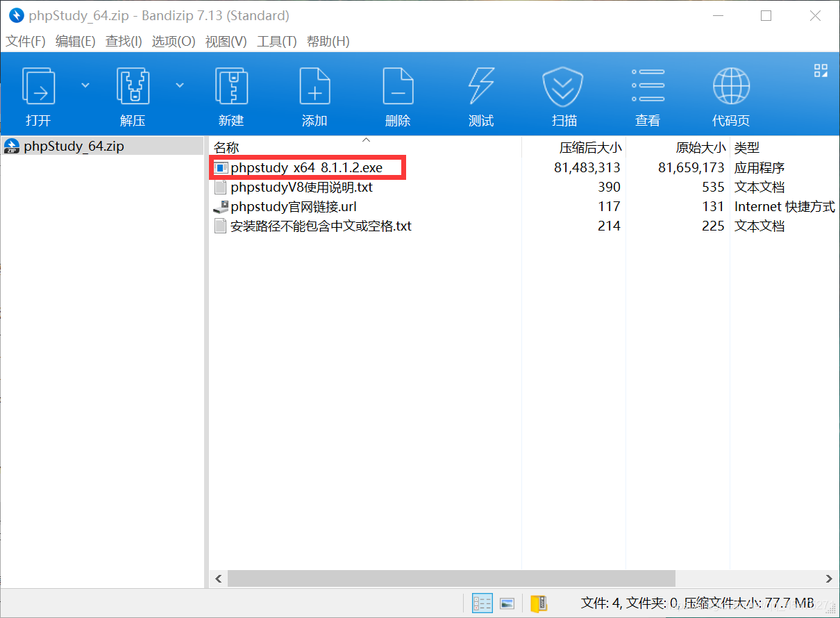
Task: Click the 新建 (New archive) toolbar icon
Action: [231, 85]
